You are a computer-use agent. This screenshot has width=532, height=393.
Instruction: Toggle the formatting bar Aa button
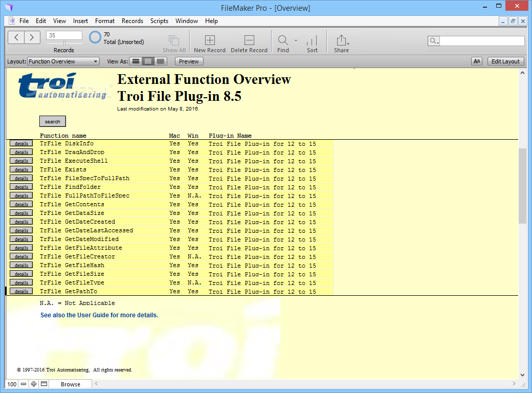pyautogui.click(x=477, y=61)
